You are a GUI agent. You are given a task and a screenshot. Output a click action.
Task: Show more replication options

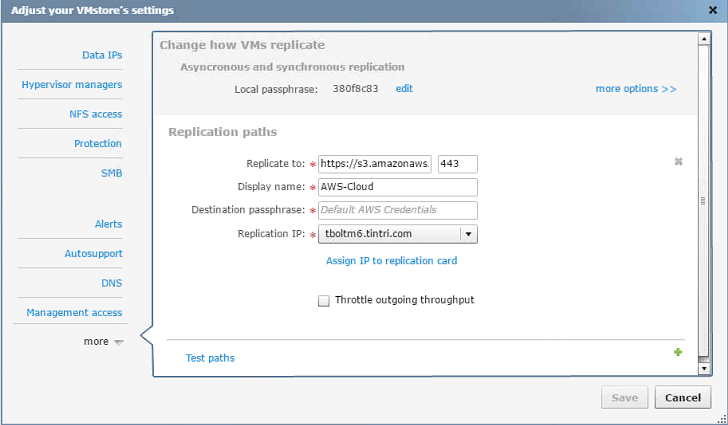[636, 89]
